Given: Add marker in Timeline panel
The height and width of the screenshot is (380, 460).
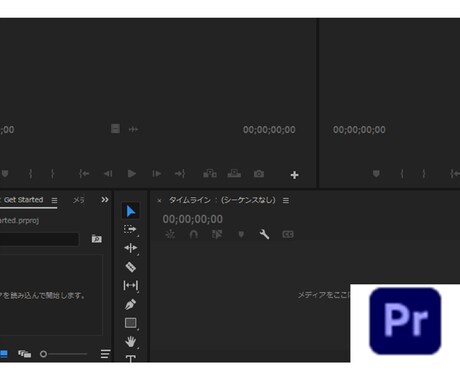Looking at the screenshot, I should (x=241, y=235).
